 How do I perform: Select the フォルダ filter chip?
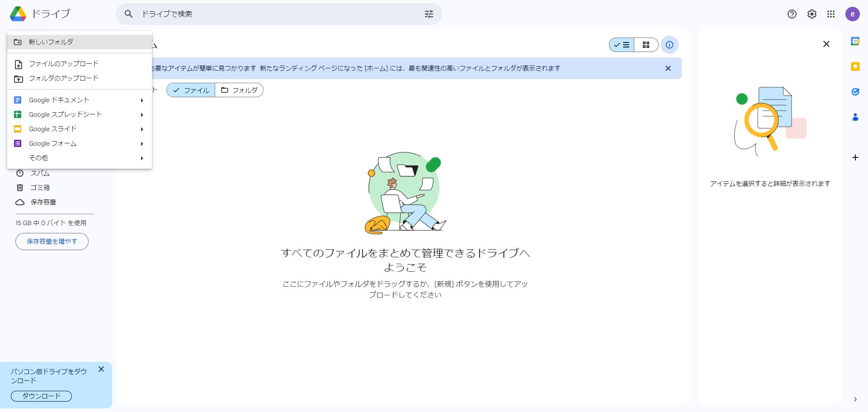point(239,90)
